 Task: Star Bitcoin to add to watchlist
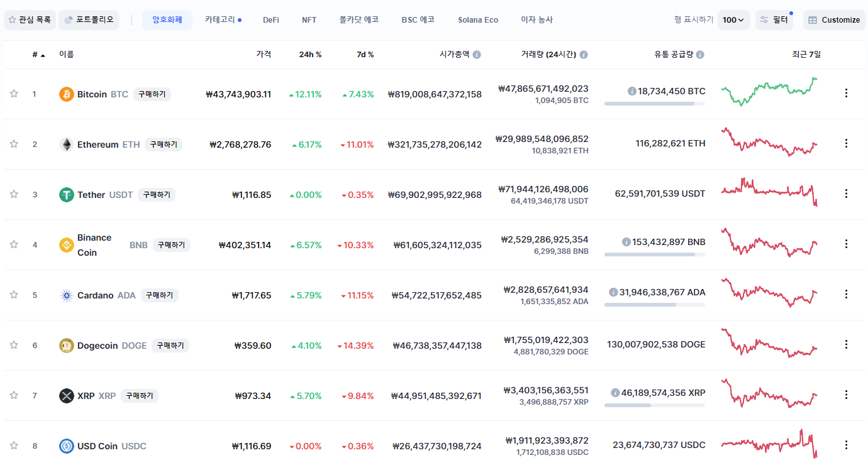click(14, 94)
